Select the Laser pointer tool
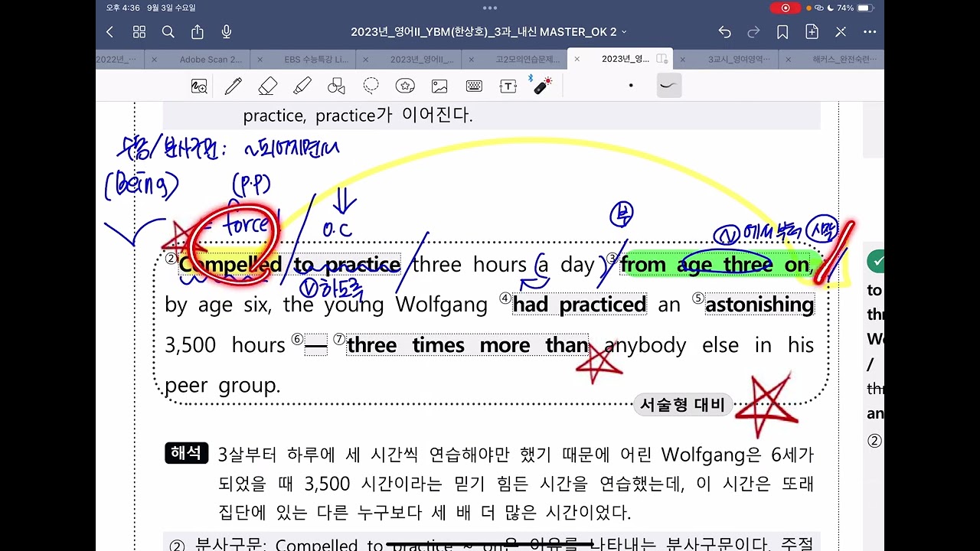 click(x=542, y=85)
